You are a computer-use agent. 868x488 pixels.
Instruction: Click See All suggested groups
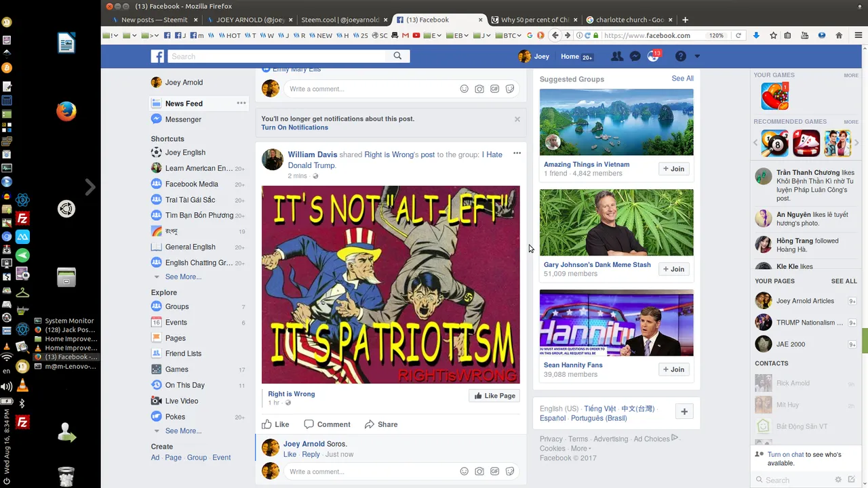682,79
